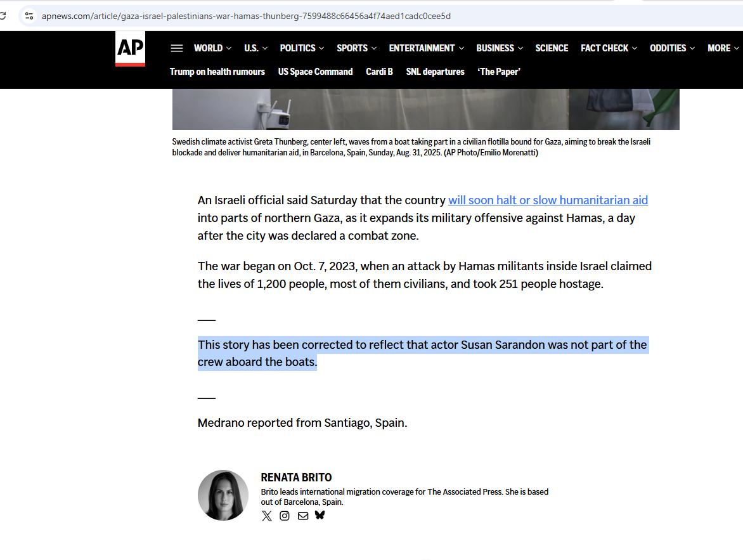
Task: Click paragraph starting 'The war began on Oct. 7'
Action: 425,275
